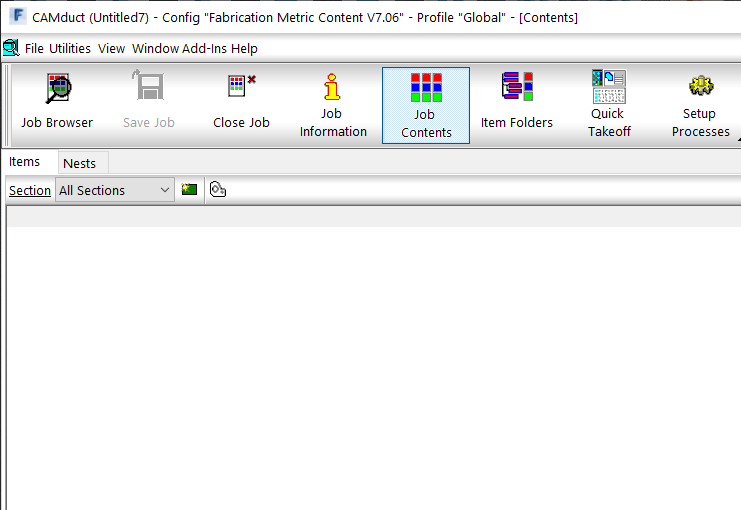741x510 pixels.
Task: Click the underlined Section label
Action: tap(30, 190)
